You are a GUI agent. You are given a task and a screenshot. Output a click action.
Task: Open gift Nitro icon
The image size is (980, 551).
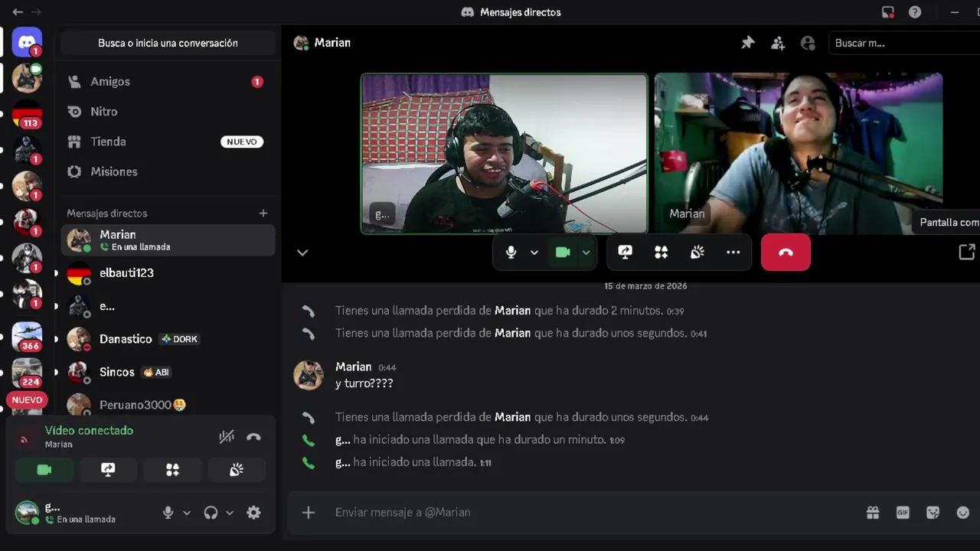point(873,513)
